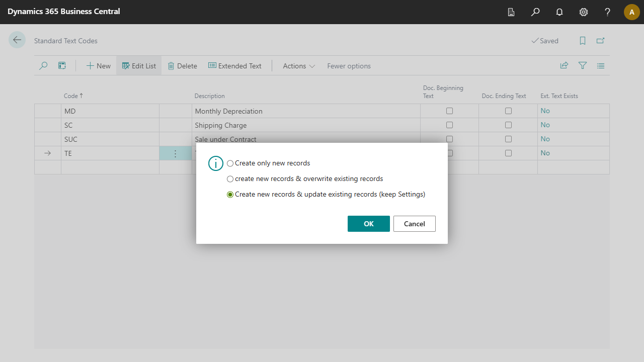Expand the Actions dropdown menu
Image resolution: width=644 pixels, height=362 pixels.
pos(299,66)
